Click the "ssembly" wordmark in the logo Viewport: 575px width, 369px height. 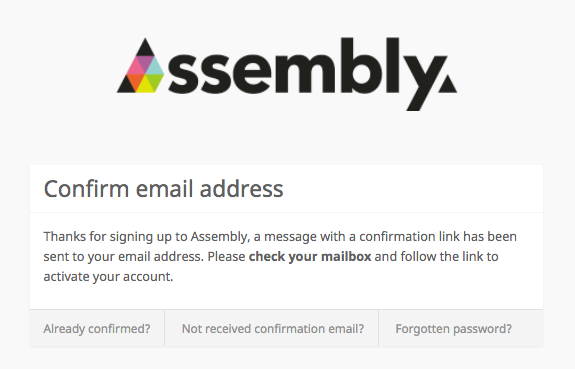click(307, 73)
